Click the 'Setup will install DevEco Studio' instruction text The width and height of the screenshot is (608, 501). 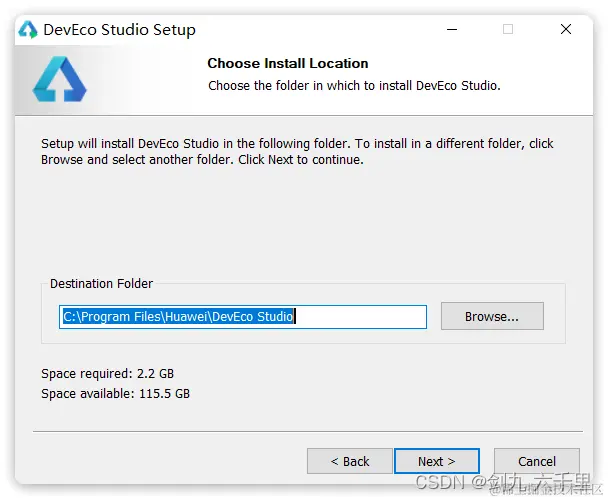coord(297,151)
